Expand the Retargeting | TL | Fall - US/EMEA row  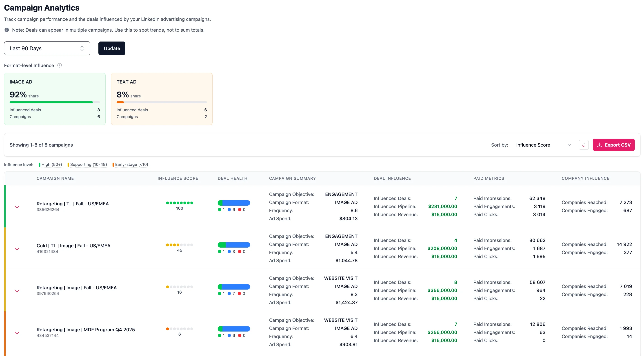point(17,207)
